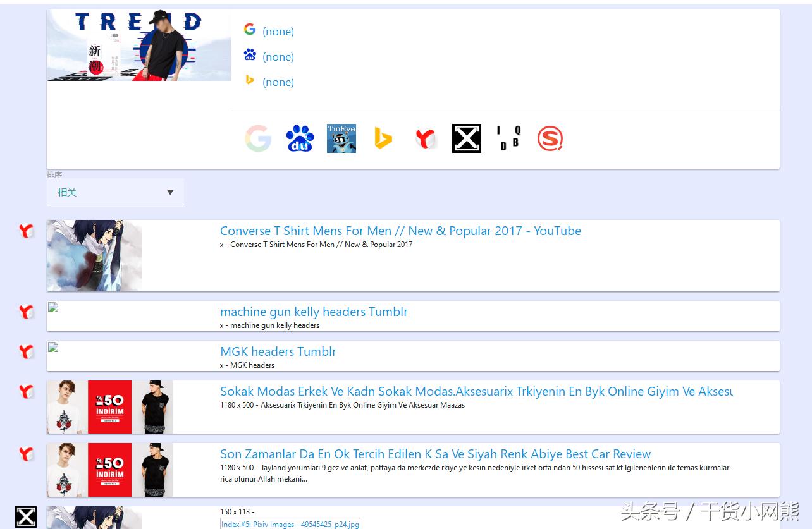Launch the TinEye raccoon search icon

(x=341, y=138)
